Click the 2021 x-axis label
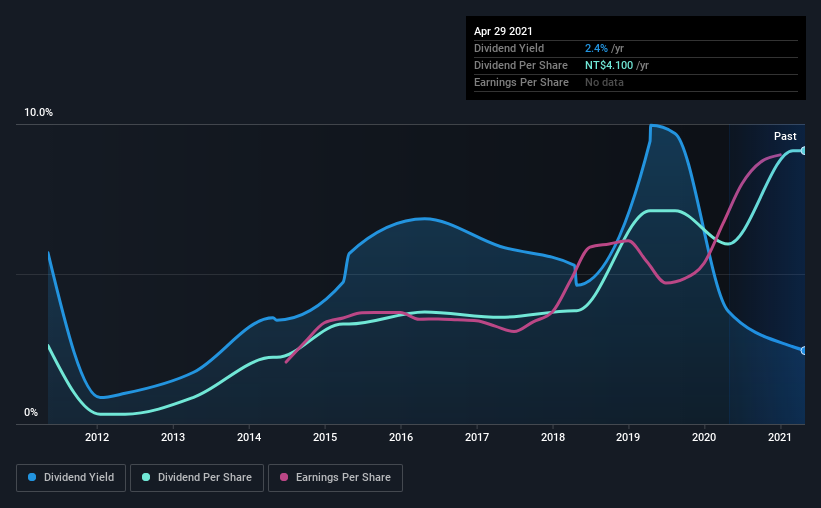 click(780, 437)
